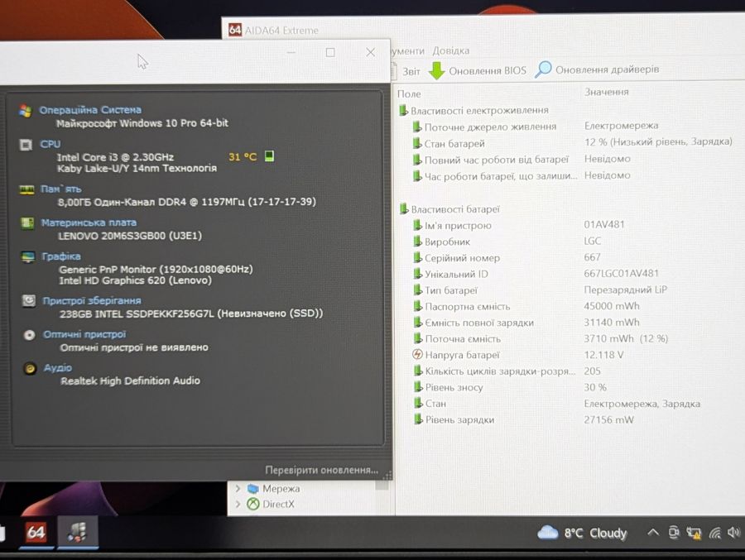Open the 8°C Cloudy weather widget
The image size is (745, 560).
(x=582, y=533)
